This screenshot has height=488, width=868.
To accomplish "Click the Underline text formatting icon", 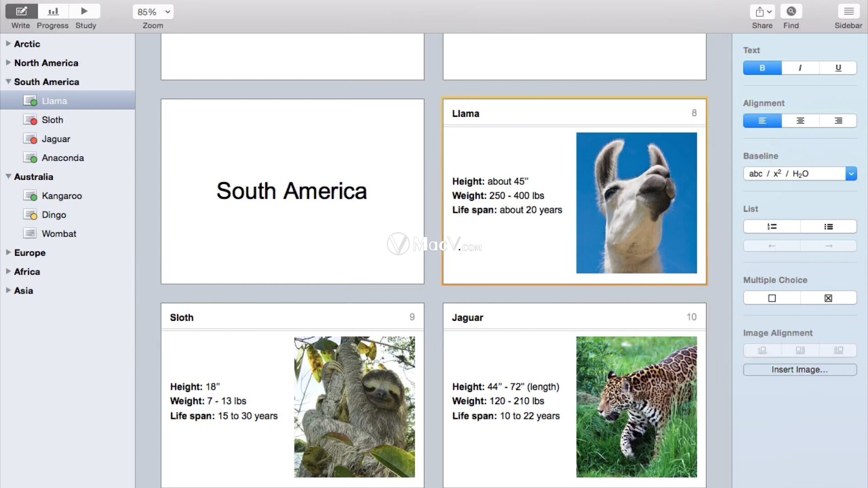I will pos(838,67).
